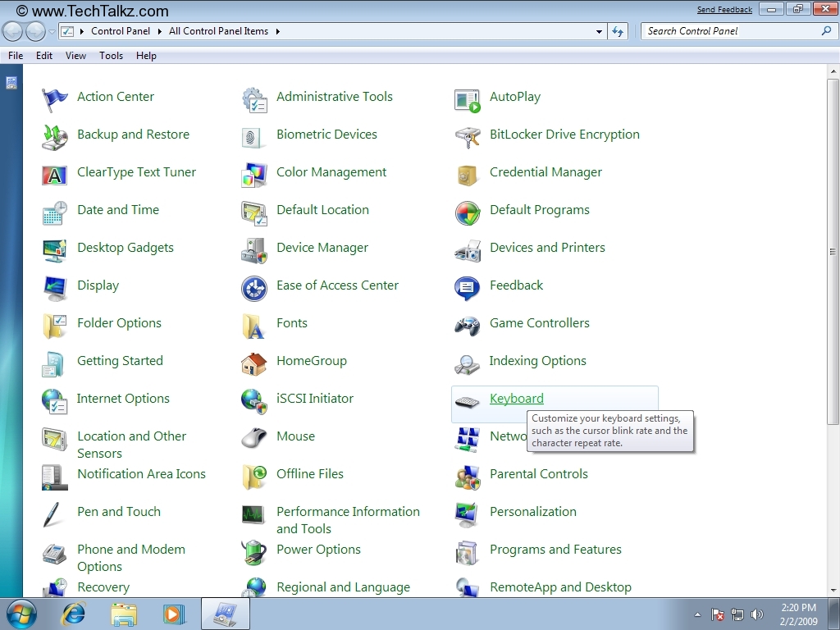Open Device Manager

[x=322, y=248]
